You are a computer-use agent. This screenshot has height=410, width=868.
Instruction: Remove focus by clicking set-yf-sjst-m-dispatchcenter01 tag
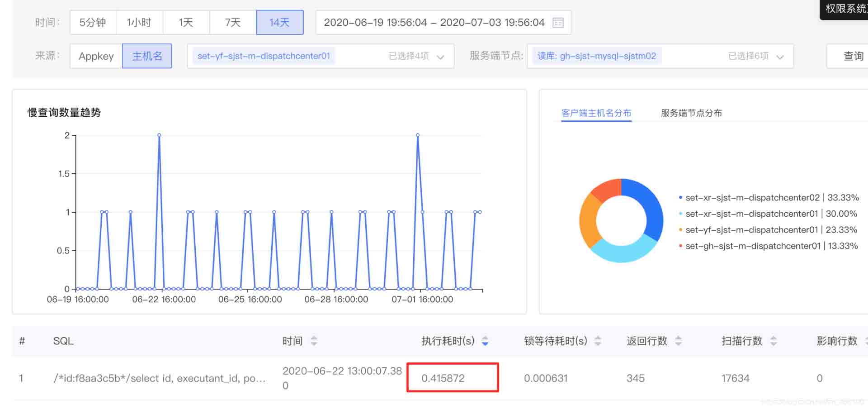click(x=264, y=56)
